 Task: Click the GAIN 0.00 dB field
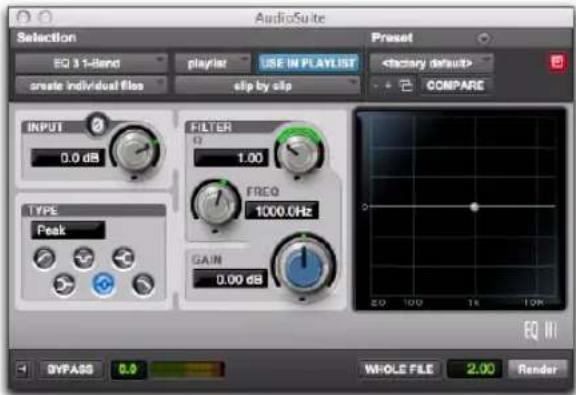click(230, 279)
